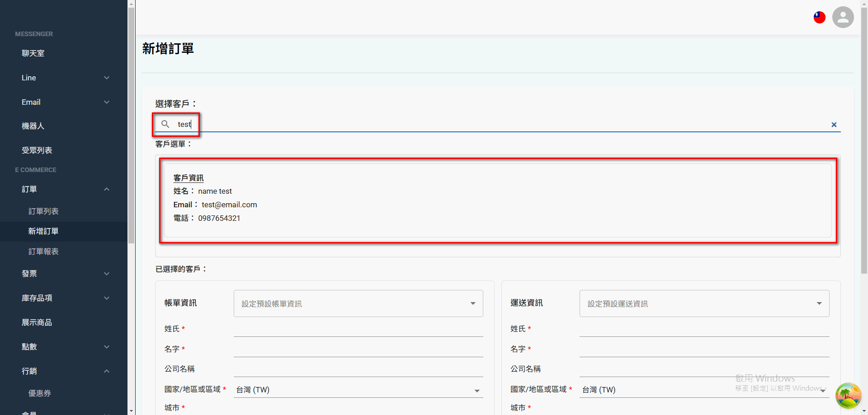Screen dimensions: 868x415
Task: Click the tropical island icon in the corner
Action: pos(849,396)
